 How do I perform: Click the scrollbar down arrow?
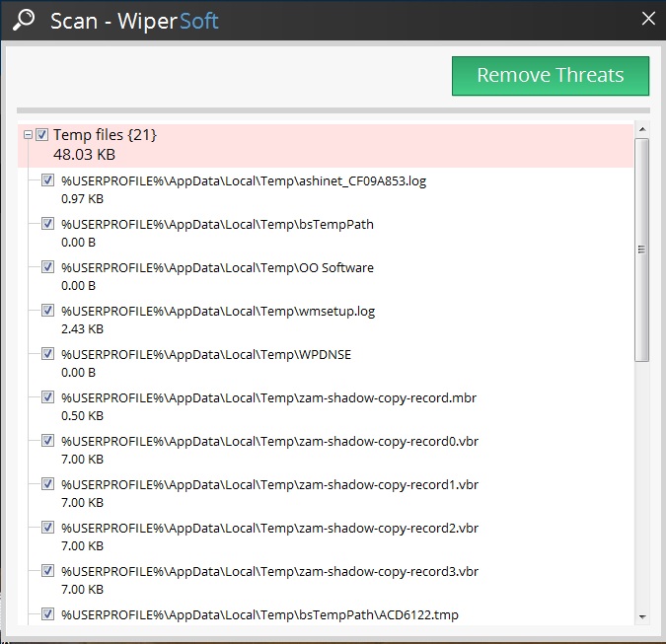tap(642, 616)
